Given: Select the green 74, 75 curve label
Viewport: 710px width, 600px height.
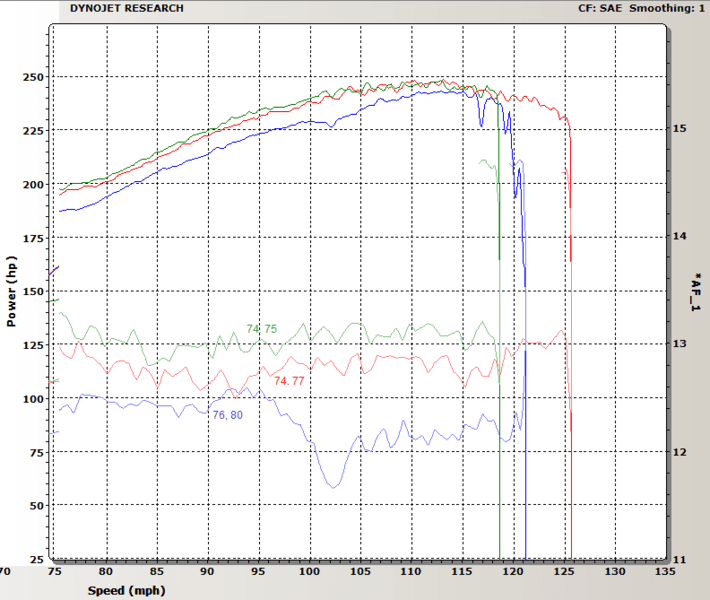Looking at the screenshot, I should (262, 329).
